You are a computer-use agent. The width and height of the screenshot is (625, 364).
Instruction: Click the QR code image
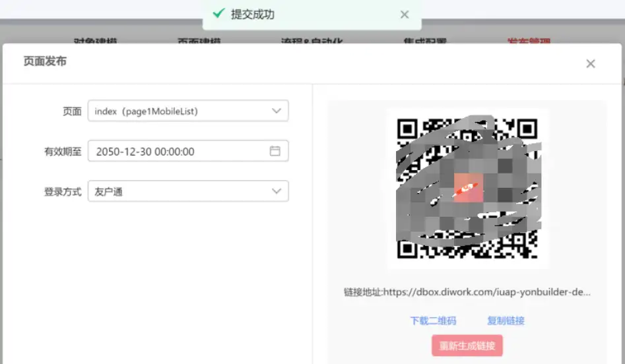468,189
